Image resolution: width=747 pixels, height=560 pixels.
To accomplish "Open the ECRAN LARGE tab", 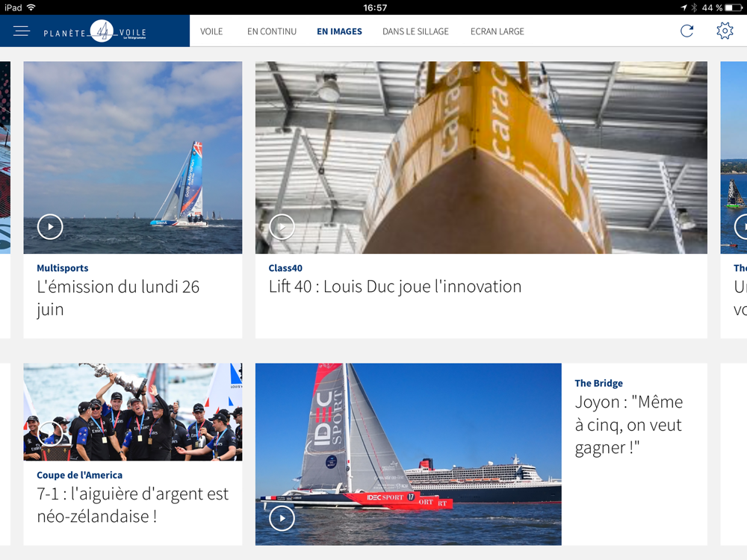I will pyautogui.click(x=498, y=31).
